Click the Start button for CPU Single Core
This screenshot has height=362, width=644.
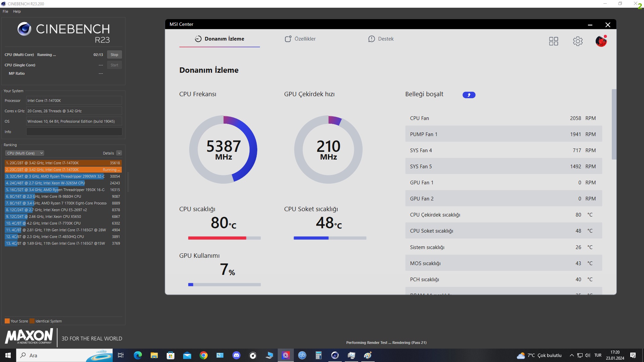point(114,65)
